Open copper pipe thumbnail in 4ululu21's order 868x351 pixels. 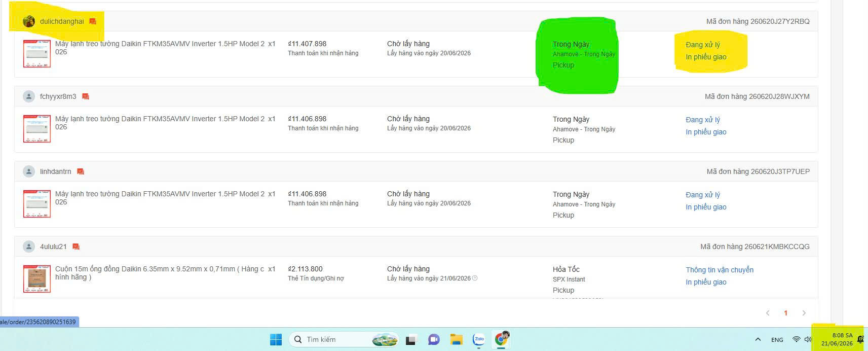click(x=37, y=278)
